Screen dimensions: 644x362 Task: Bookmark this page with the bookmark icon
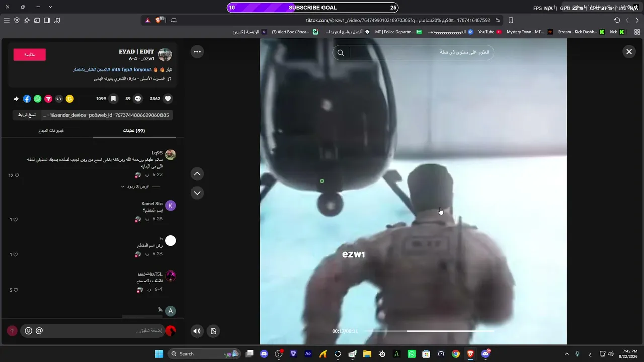pyautogui.click(x=511, y=20)
